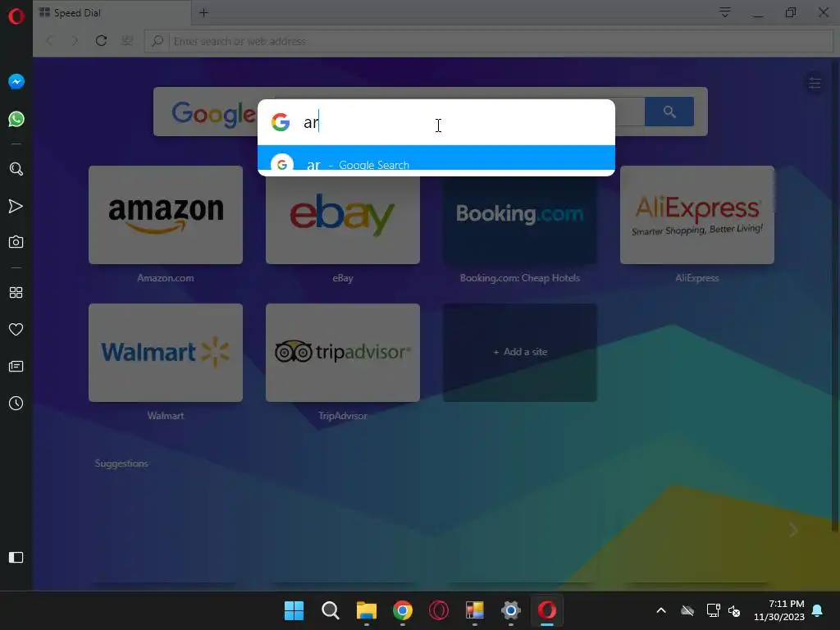Click the magnifier icon in address bar
This screenshot has width=840, height=630.
click(157, 41)
